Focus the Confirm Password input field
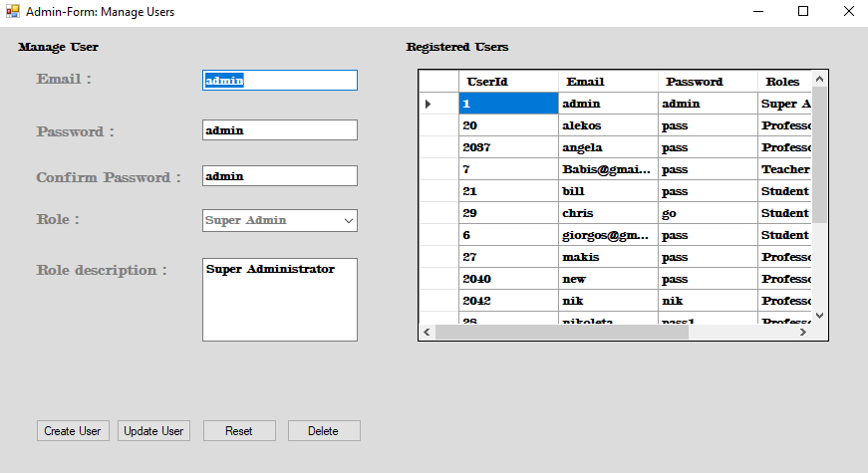 (x=280, y=176)
